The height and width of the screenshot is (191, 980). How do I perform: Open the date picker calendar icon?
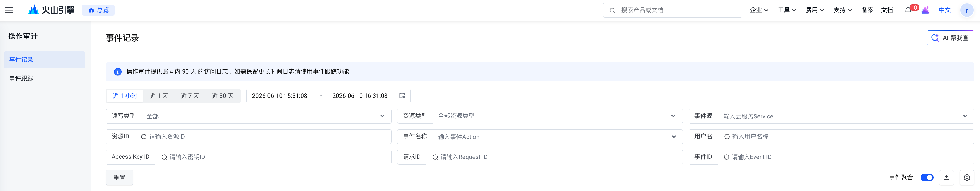pos(402,96)
